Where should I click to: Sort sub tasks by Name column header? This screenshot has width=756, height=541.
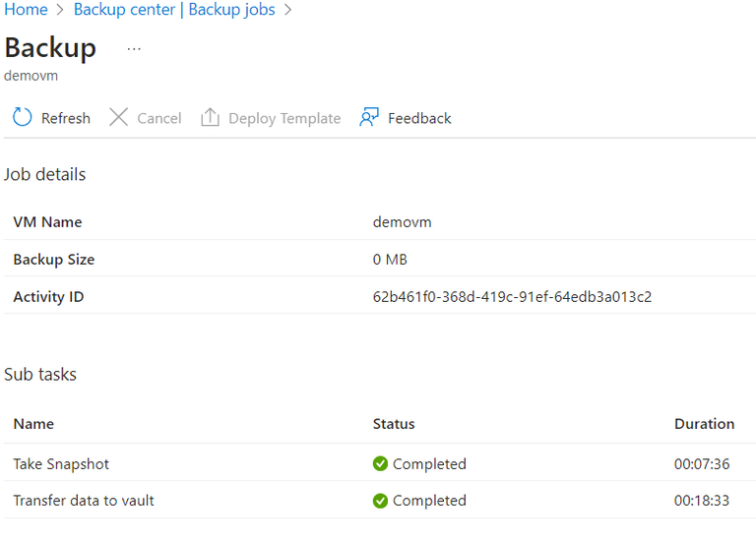[x=33, y=424]
